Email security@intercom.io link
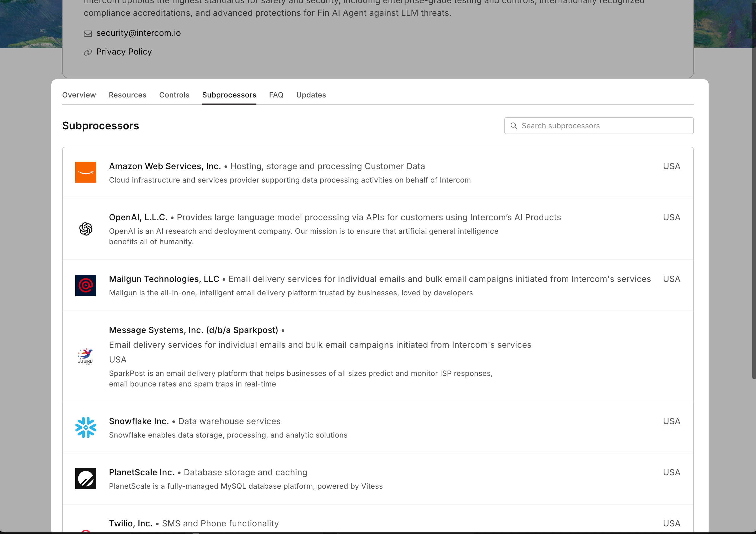This screenshot has width=756, height=534. pos(139,33)
